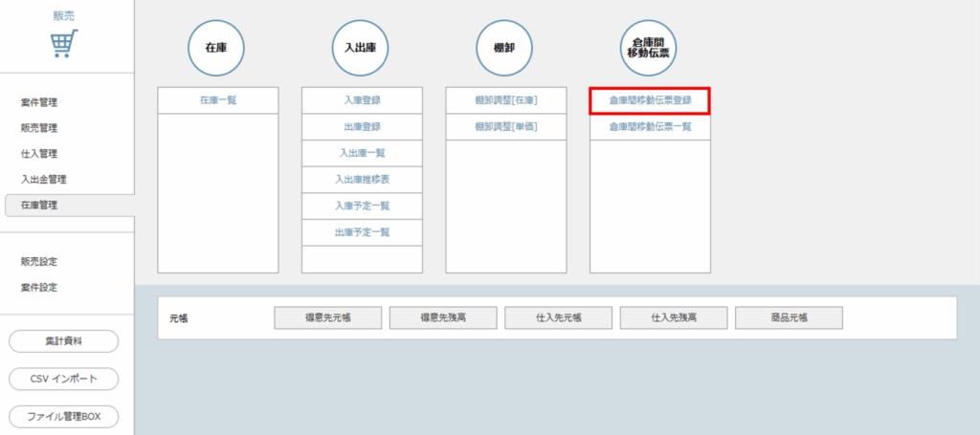Click the 在庫 circle icon

[217, 47]
